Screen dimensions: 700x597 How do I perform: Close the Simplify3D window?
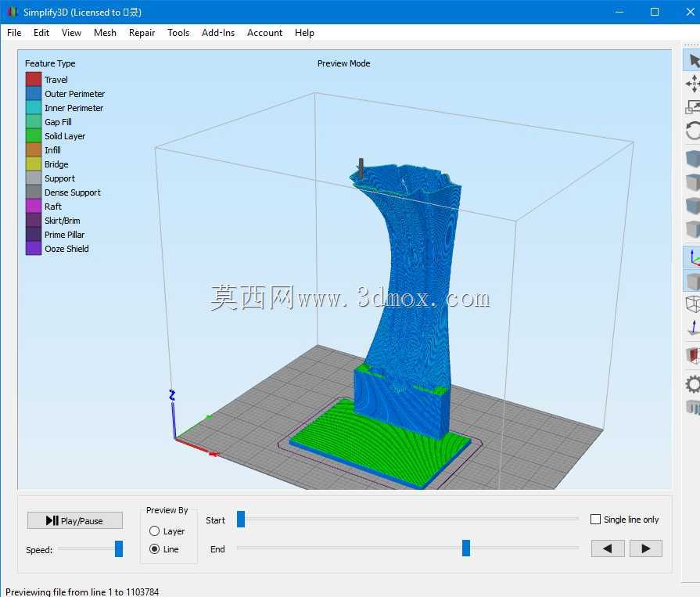coord(690,12)
